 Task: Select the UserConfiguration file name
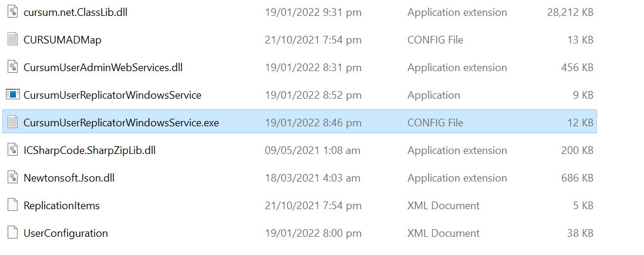[x=66, y=233]
